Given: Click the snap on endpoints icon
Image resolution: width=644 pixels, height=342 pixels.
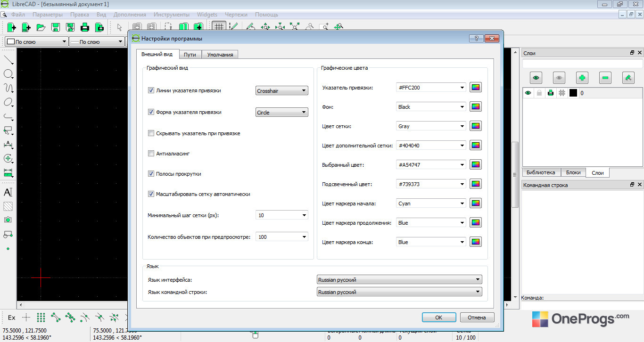Looking at the screenshot, I should click(x=56, y=318).
